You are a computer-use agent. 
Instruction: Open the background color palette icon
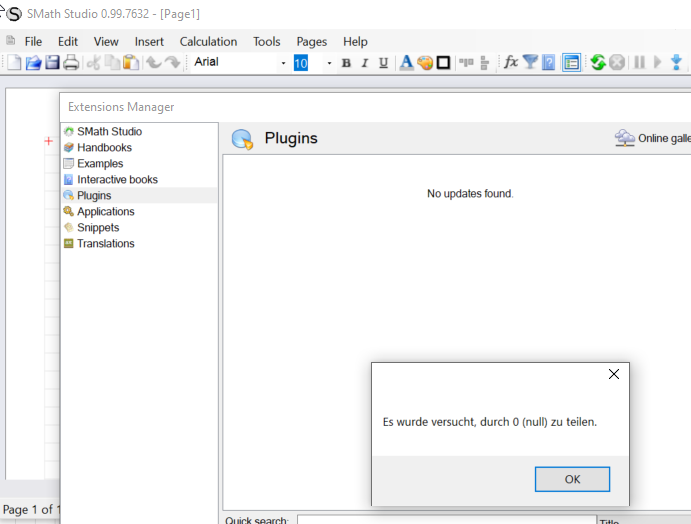click(x=425, y=63)
